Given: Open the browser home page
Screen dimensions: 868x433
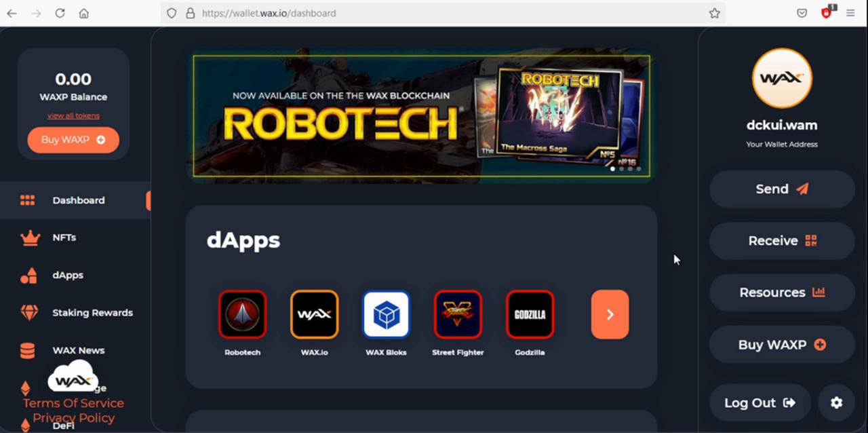Looking at the screenshot, I should tap(83, 13).
